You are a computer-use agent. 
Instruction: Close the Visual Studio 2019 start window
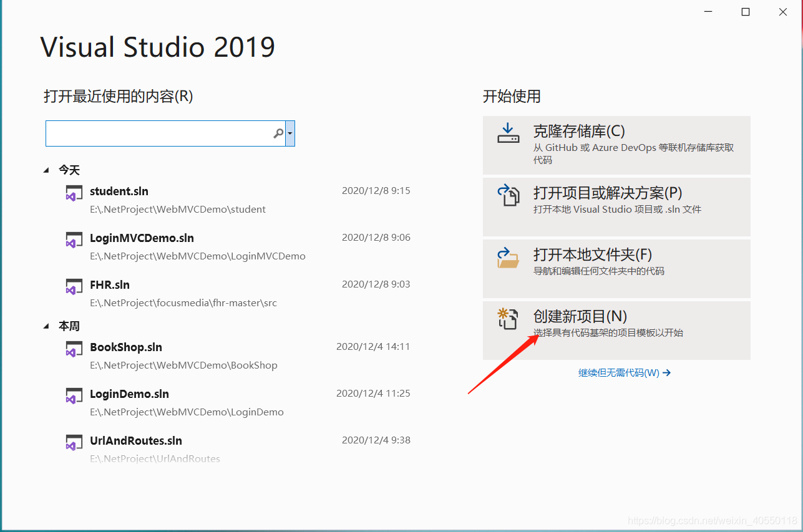tap(782, 12)
